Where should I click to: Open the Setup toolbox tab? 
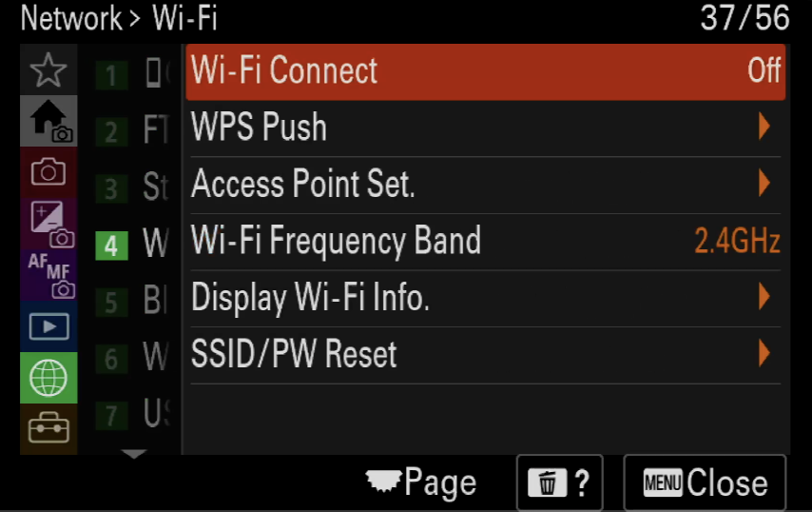point(48,428)
